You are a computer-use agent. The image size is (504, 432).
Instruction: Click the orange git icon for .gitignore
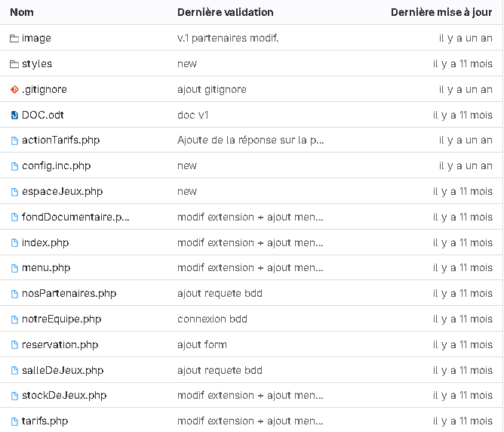[14, 90]
